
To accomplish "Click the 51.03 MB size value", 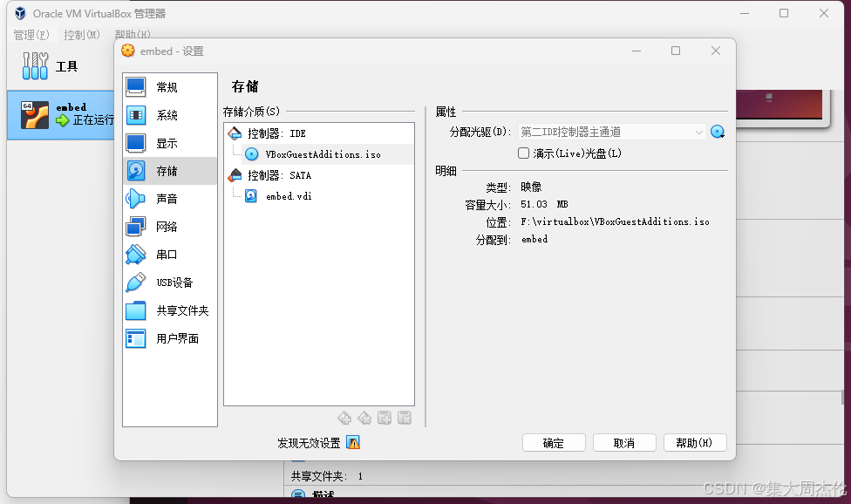I will coord(544,204).
